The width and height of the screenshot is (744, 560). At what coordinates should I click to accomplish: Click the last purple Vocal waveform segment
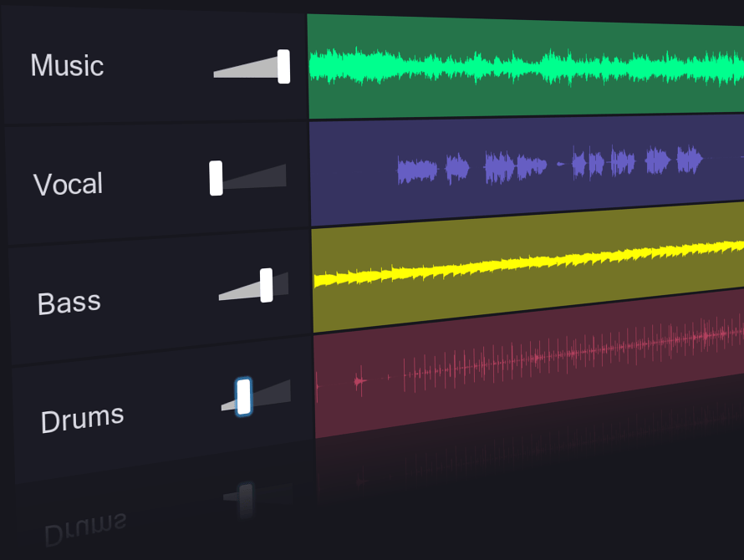coord(689,159)
